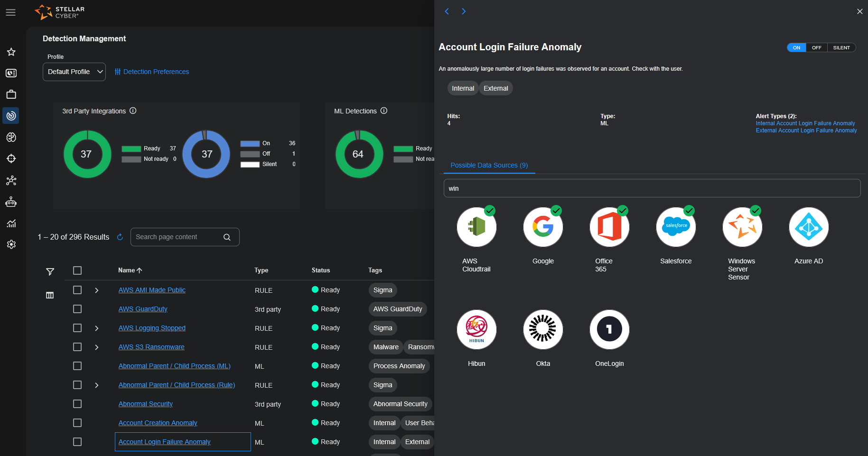Select the OneLogin data source icon
The height and width of the screenshot is (456, 868).
tap(609, 330)
